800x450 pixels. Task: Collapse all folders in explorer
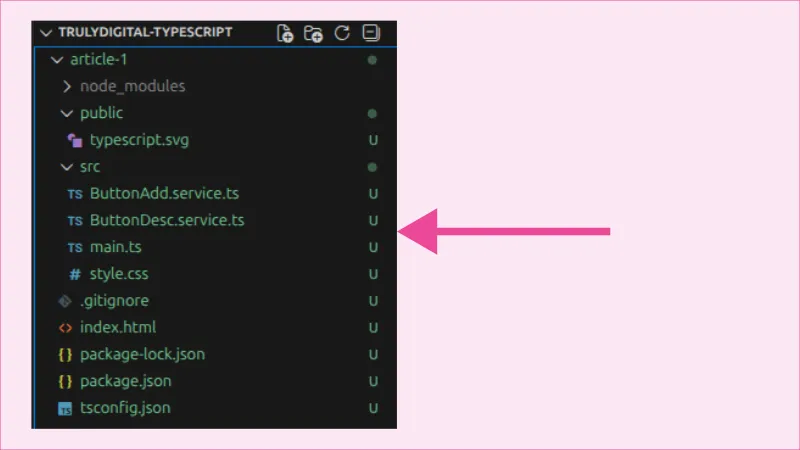click(371, 33)
